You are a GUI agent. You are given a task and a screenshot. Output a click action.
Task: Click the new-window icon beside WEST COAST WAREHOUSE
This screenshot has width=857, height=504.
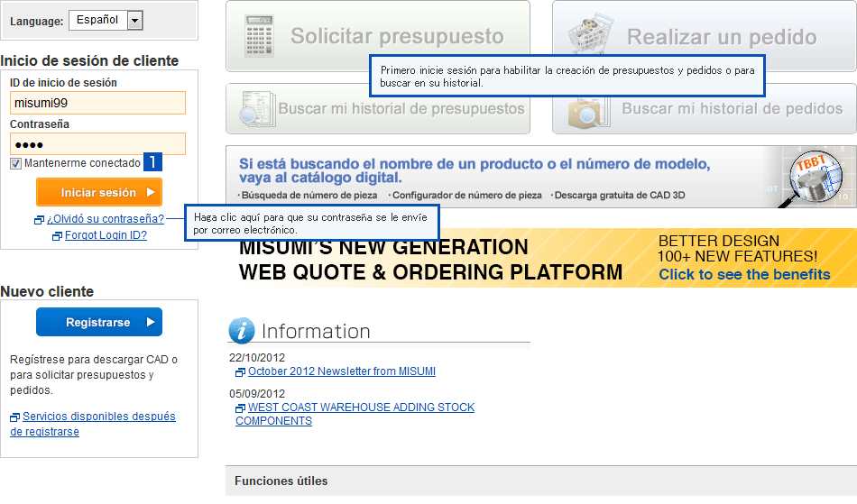point(241,408)
